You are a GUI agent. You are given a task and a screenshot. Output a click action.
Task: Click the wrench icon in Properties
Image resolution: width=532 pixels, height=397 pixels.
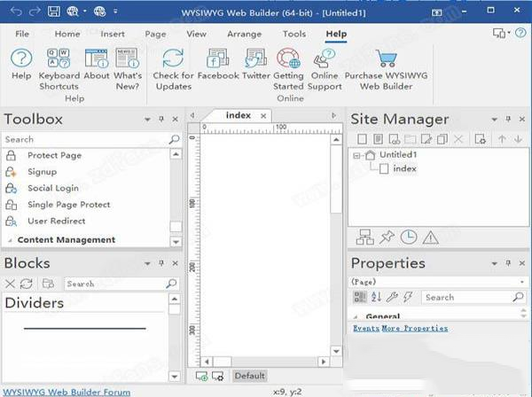coord(392,297)
